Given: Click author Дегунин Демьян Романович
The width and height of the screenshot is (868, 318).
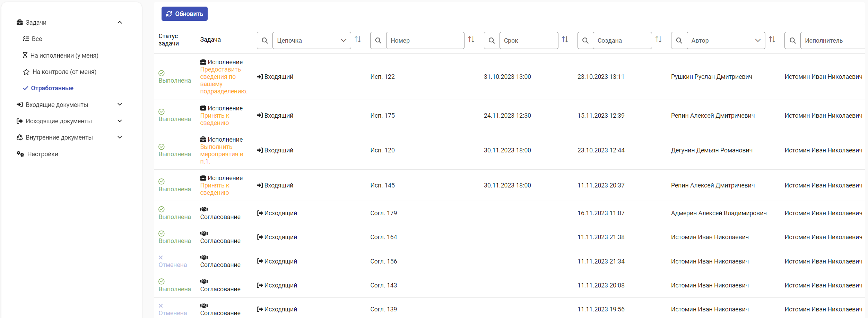Looking at the screenshot, I should (712, 150).
